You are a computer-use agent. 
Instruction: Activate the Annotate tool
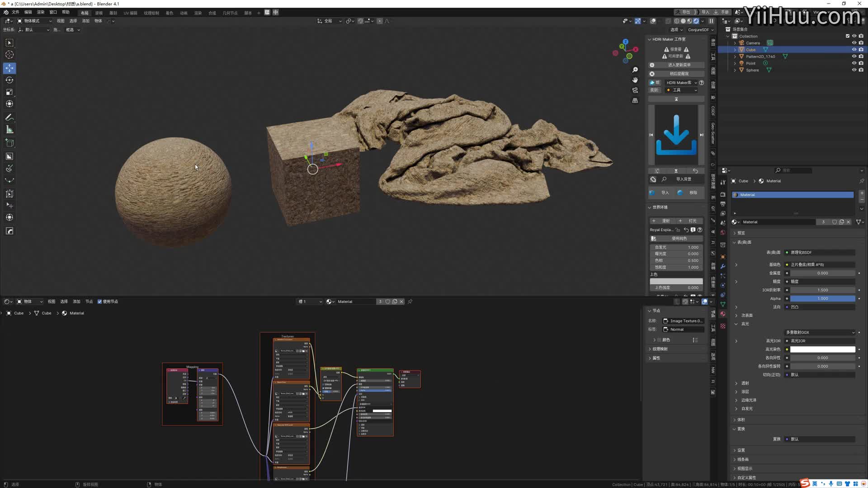pos(9,117)
